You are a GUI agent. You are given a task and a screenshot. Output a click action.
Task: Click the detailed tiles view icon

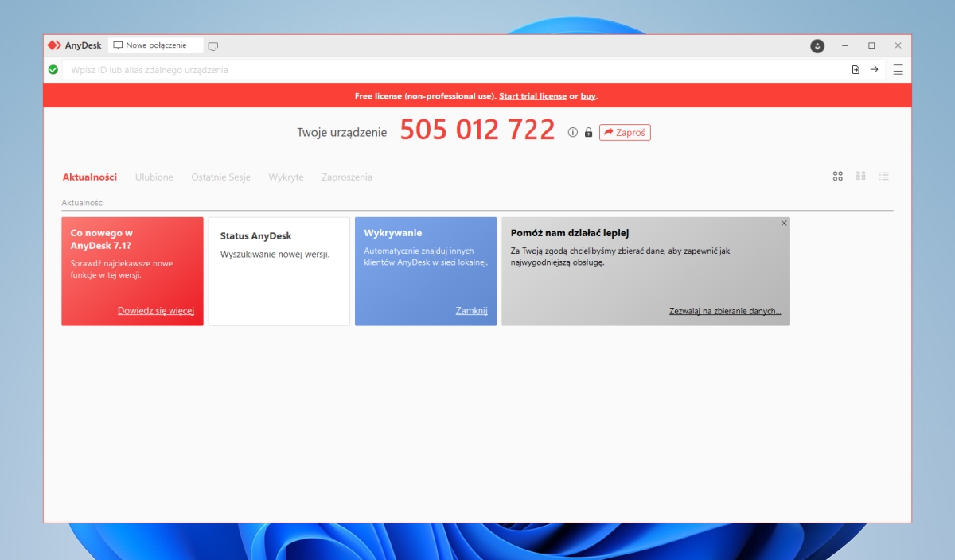(x=860, y=176)
